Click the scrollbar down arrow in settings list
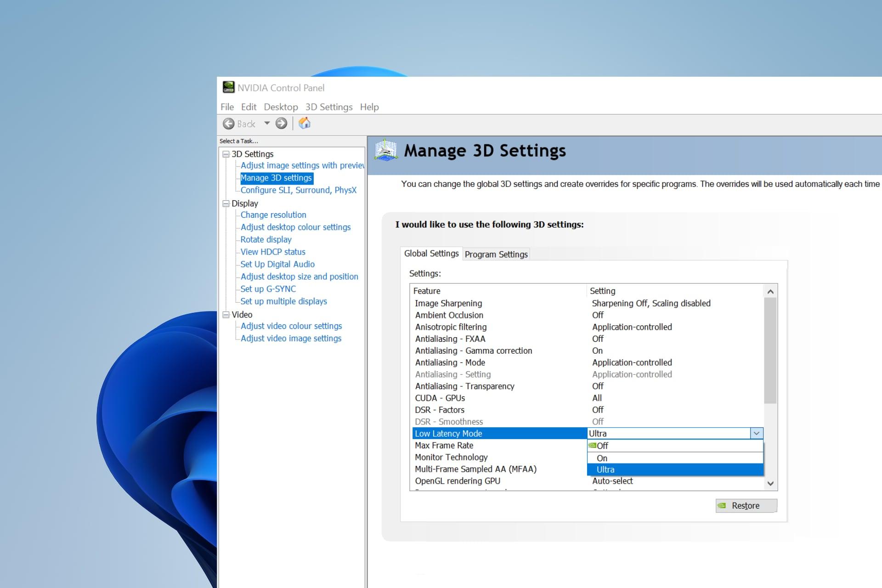 (770, 483)
